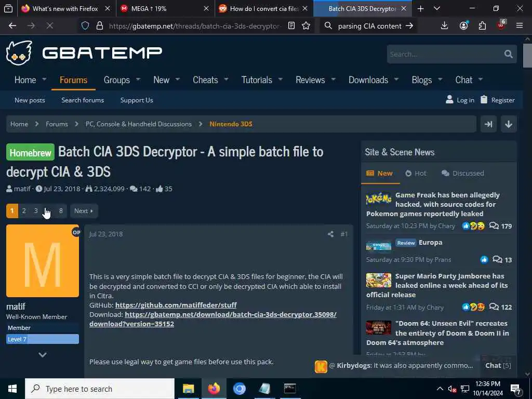
Task: Open the GitHub matiffeder/stuff link
Action: 176,305
